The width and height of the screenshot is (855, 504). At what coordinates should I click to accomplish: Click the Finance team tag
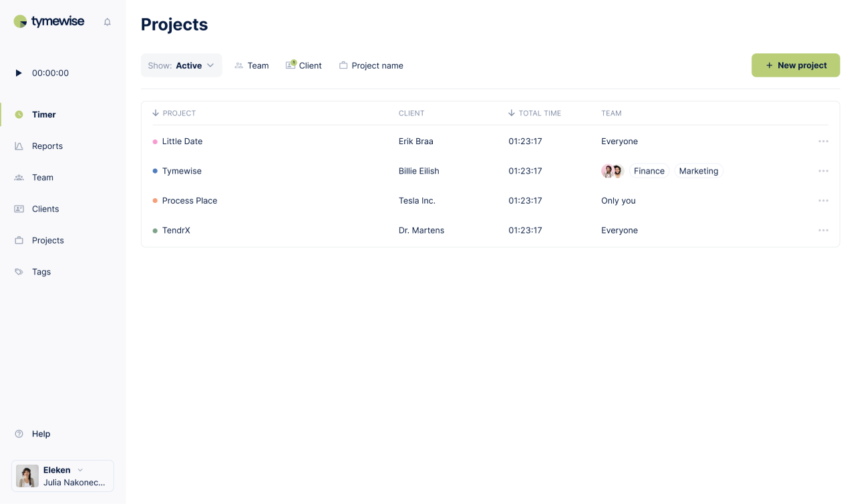tap(649, 171)
